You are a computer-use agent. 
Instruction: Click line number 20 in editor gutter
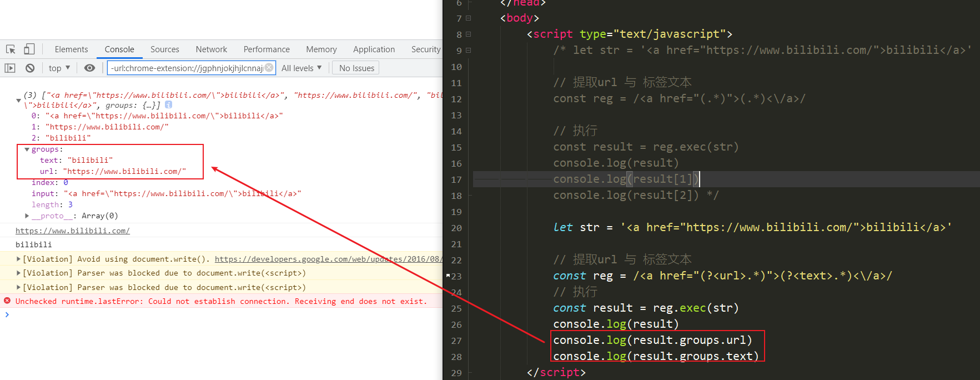(x=456, y=228)
